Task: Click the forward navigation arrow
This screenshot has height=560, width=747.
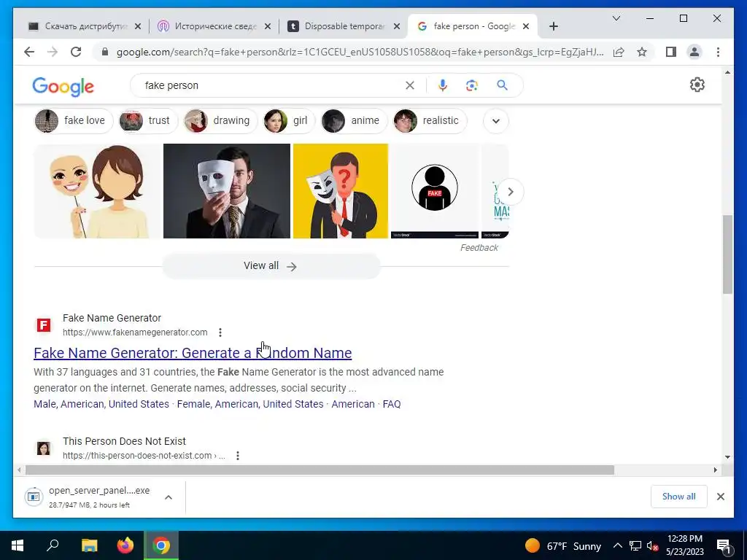Action: click(x=53, y=52)
